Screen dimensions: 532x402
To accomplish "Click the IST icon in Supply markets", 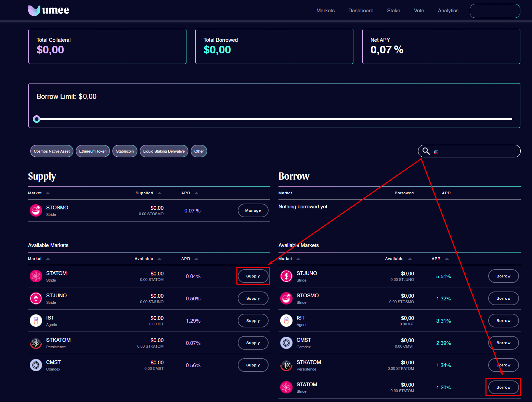I will click(36, 321).
